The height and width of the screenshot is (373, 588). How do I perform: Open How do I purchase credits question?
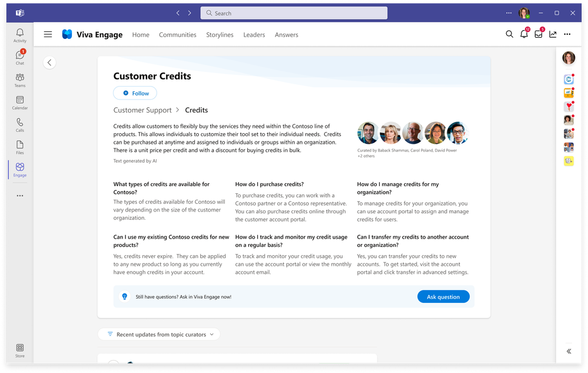[270, 184]
